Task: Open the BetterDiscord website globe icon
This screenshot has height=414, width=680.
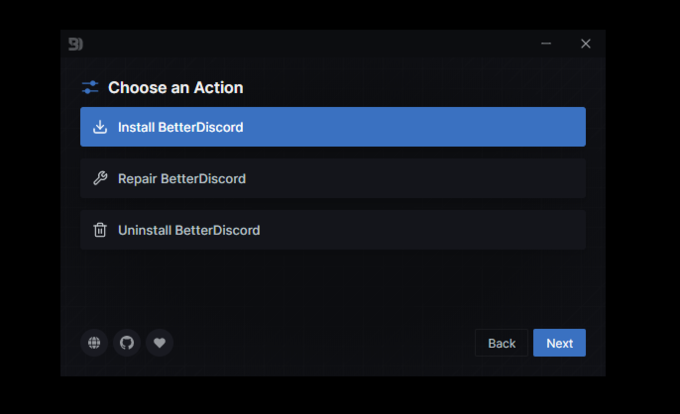Action: pyautogui.click(x=94, y=342)
